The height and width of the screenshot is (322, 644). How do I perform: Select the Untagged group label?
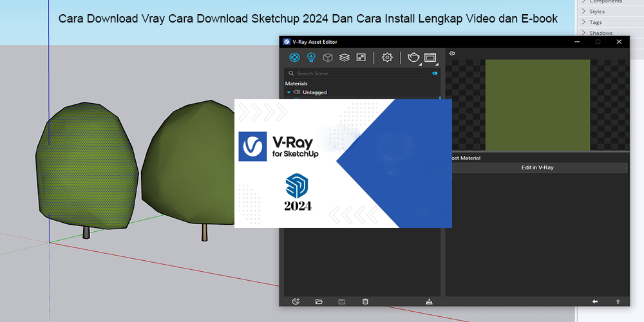315,92
